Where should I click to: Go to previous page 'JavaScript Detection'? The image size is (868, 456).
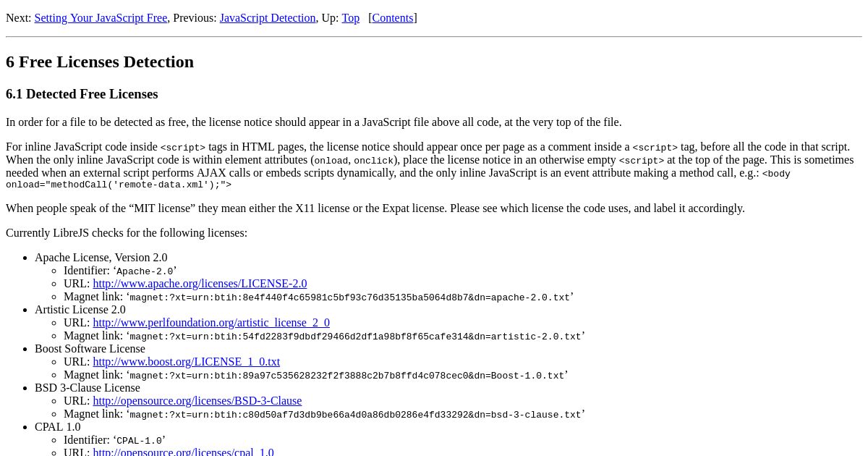tap(268, 18)
